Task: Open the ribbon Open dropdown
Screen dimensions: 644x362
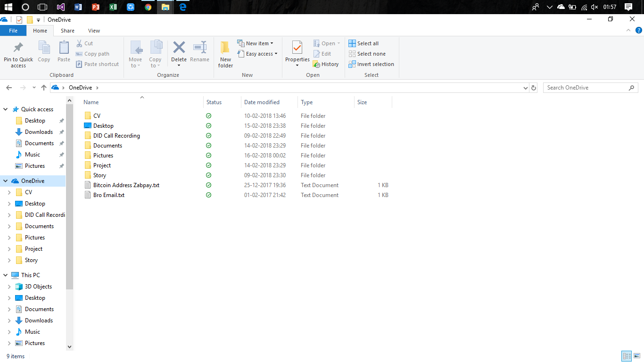Action: (x=326, y=43)
